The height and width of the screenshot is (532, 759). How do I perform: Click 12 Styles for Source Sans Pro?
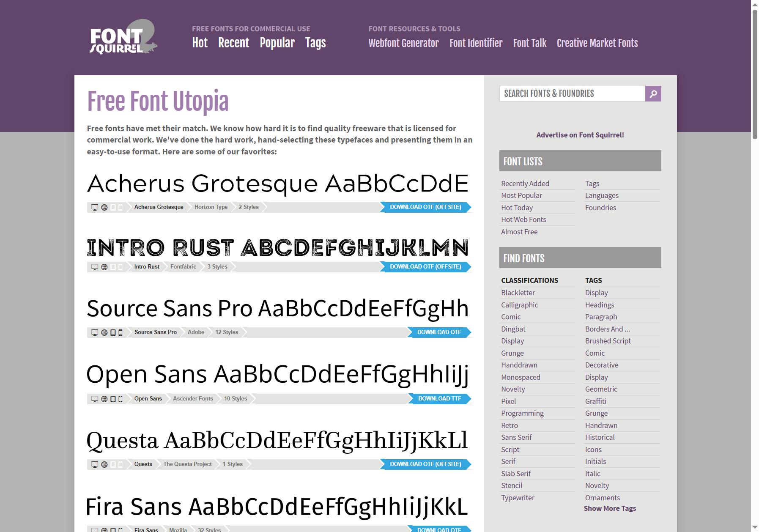227,332
